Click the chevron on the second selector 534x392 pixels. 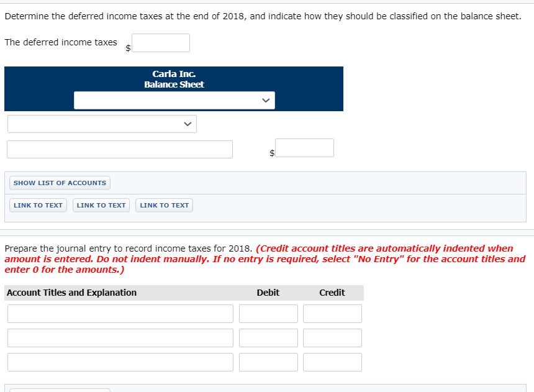point(188,124)
